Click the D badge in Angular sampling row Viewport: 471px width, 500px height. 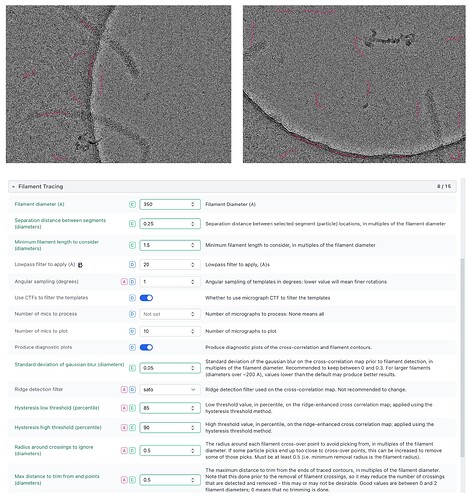[x=132, y=282]
